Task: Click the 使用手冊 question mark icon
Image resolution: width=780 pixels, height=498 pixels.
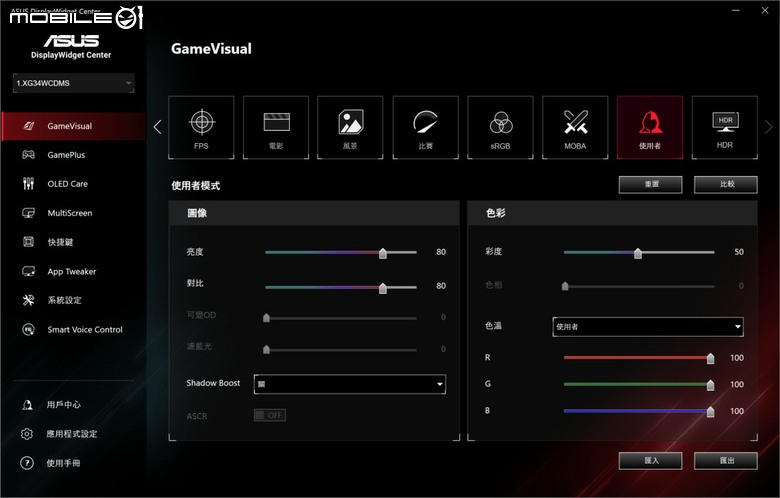Action: click(x=27, y=463)
